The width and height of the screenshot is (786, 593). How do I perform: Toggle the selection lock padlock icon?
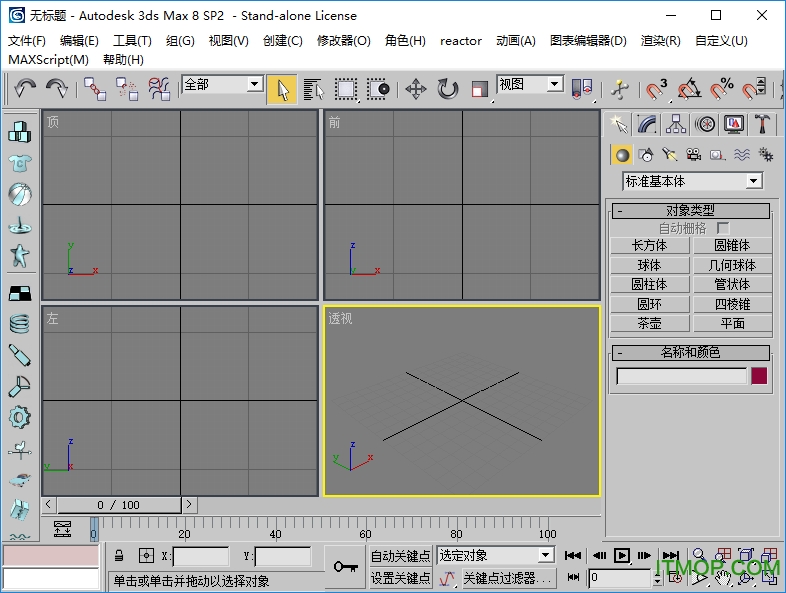click(119, 556)
